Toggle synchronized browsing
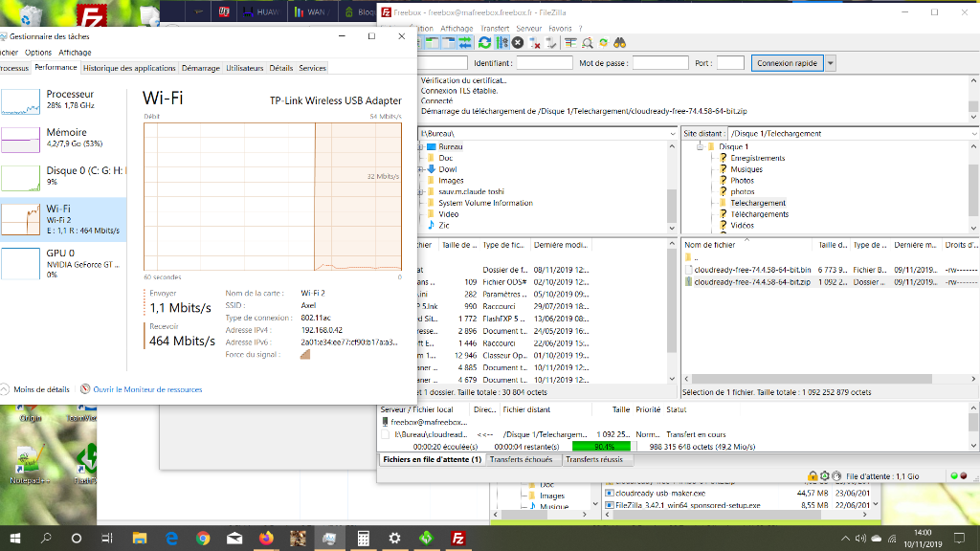Image resolution: width=980 pixels, height=551 pixels. (603, 43)
